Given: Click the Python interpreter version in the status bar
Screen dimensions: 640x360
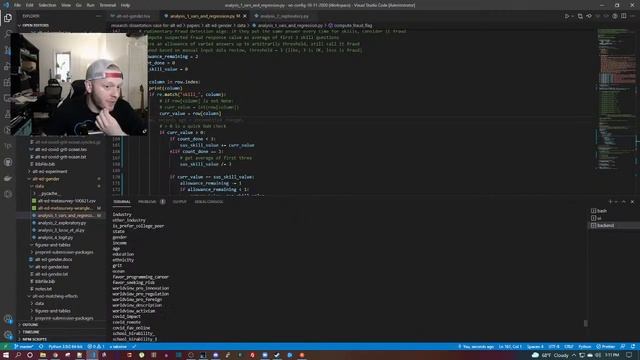Looking at the screenshot, I should (x=65, y=347).
